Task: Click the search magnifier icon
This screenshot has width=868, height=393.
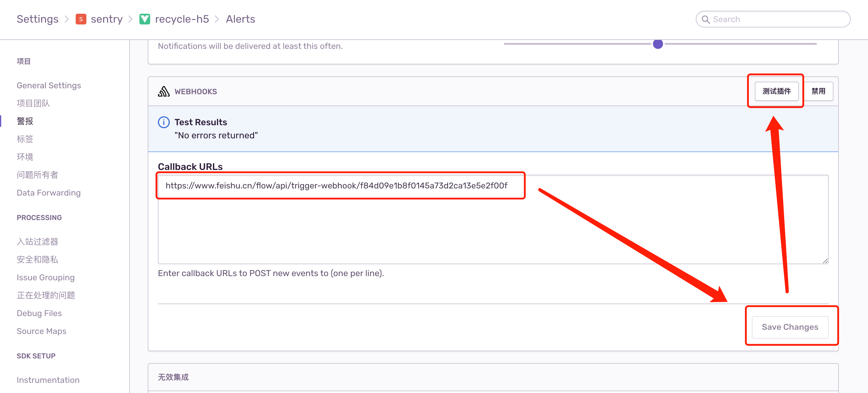Action: coord(706,20)
